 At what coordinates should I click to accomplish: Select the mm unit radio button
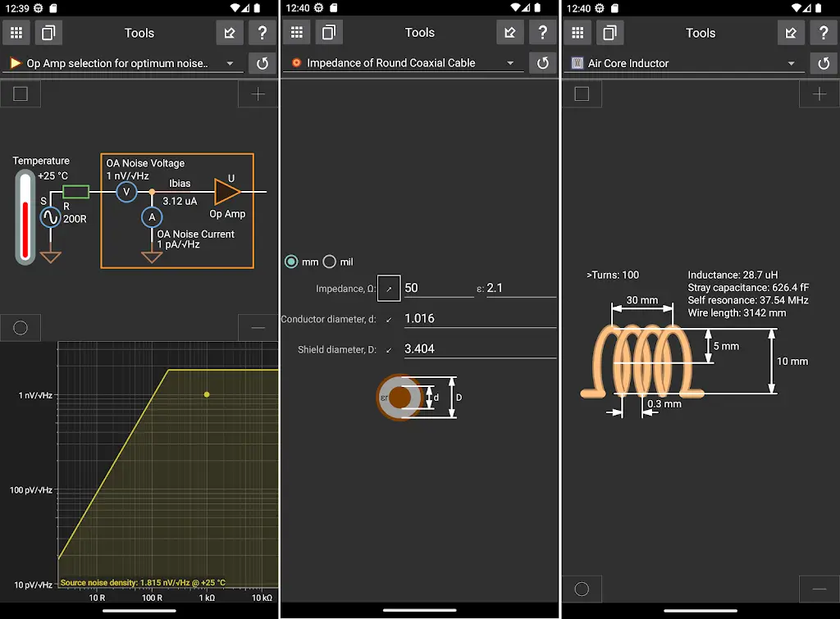point(291,262)
